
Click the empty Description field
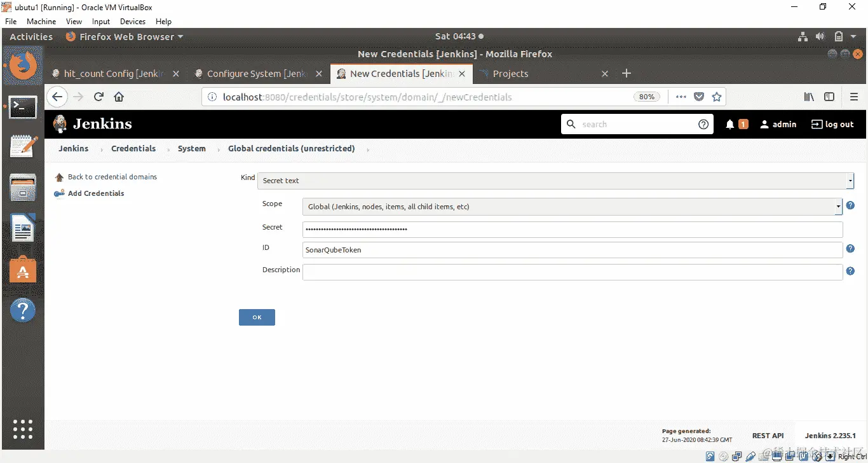click(573, 272)
